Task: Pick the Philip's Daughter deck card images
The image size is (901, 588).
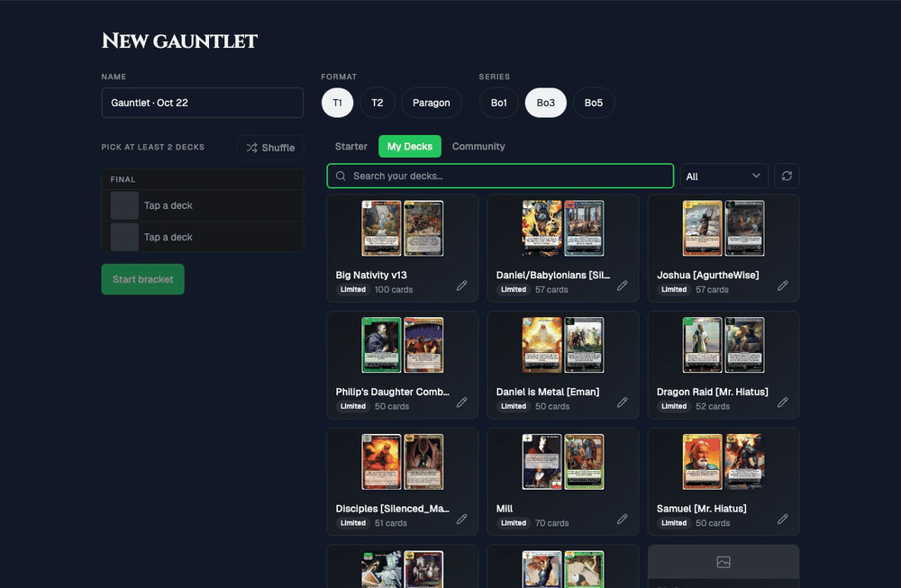Action: click(402, 345)
